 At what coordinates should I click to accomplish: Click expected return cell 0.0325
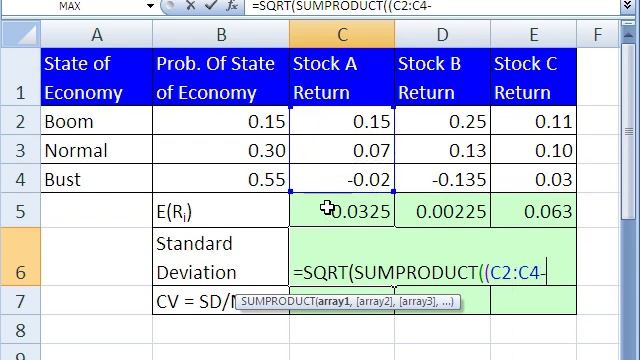[342, 211]
